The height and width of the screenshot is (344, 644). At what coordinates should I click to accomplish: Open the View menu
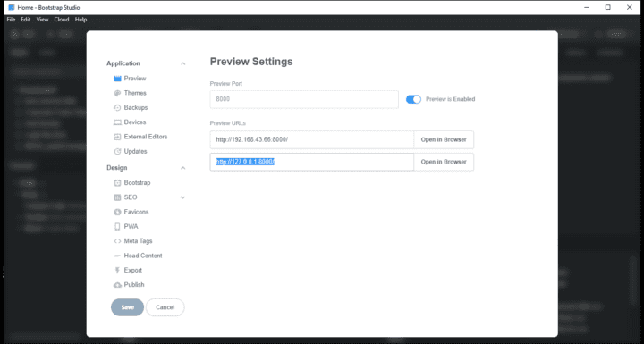[42, 20]
